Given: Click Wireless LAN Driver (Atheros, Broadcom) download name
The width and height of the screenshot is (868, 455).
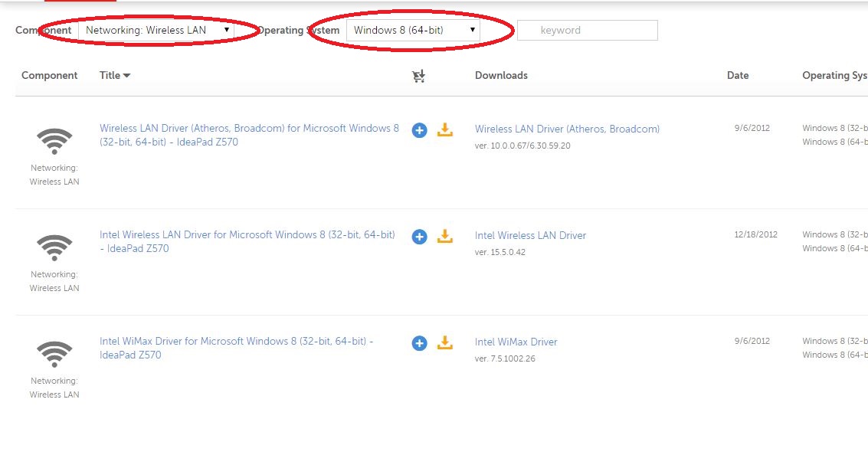Looking at the screenshot, I should pos(568,129).
